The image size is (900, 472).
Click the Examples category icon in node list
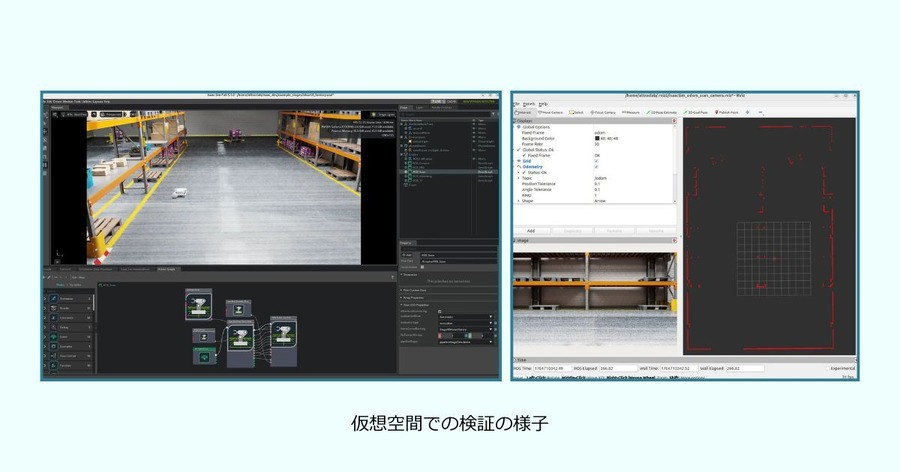(53, 346)
